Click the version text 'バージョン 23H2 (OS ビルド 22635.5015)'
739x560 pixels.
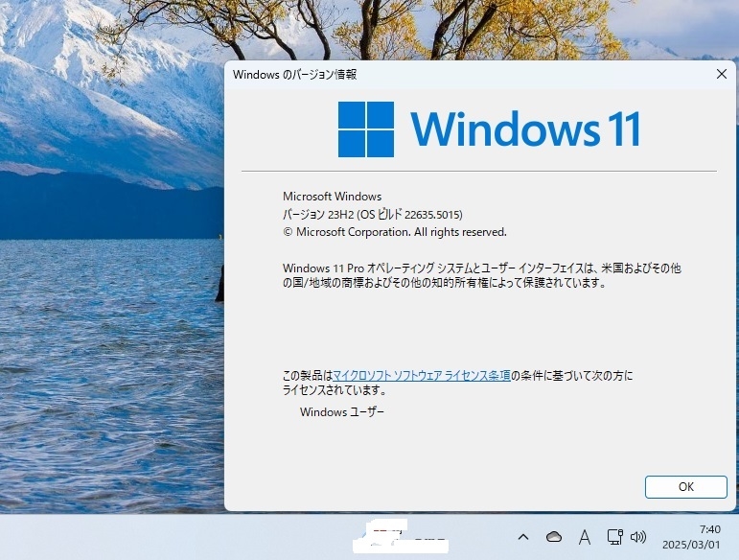372,215
